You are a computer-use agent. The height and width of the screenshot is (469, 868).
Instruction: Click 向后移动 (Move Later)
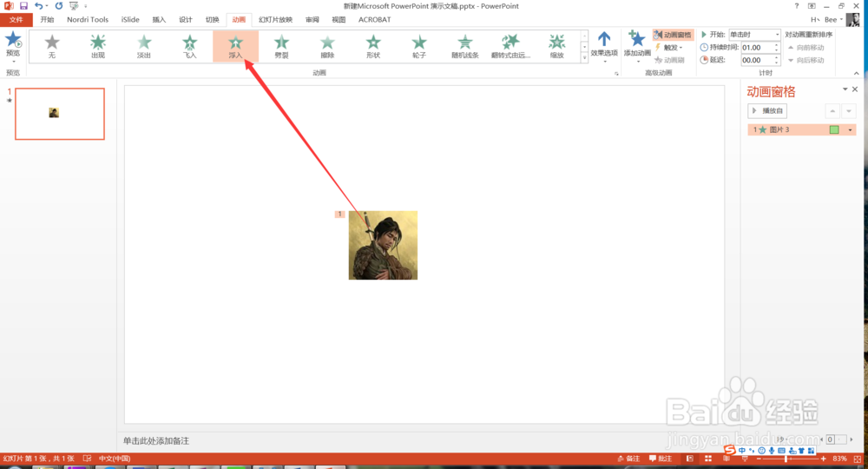coord(806,60)
